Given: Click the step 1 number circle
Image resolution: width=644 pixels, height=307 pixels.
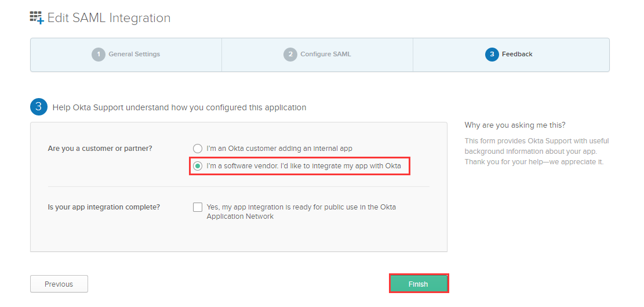Looking at the screenshot, I should [x=99, y=55].
